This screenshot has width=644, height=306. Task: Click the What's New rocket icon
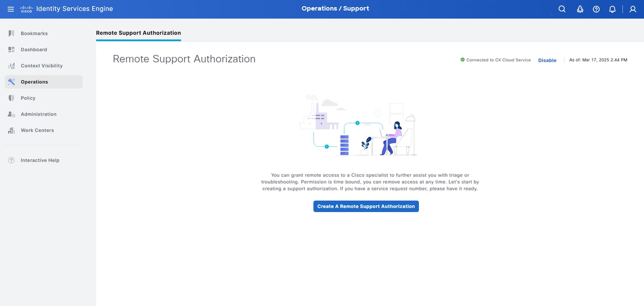tap(579, 9)
